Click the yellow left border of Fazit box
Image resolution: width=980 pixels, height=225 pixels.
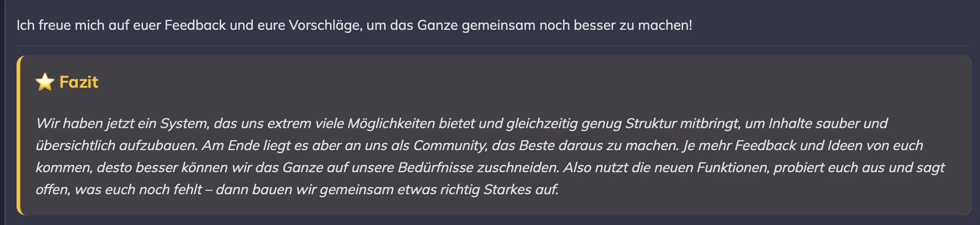click(19, 135)
